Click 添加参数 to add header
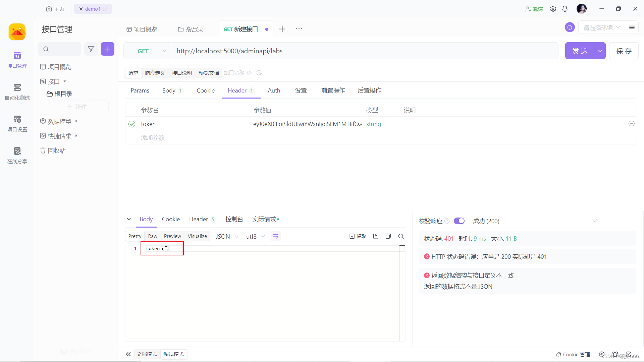644x362 pixels. tap(153, 138)
